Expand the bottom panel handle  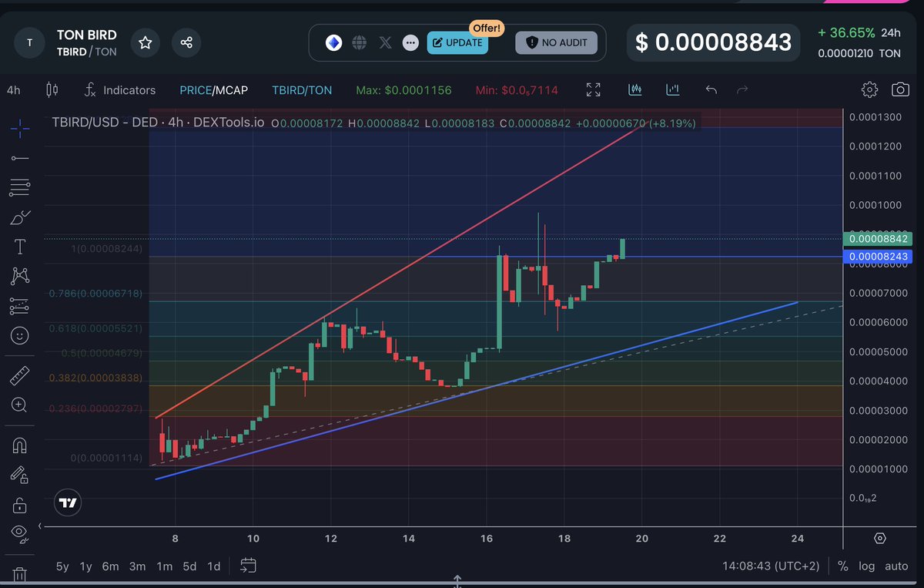click(457, 580)
